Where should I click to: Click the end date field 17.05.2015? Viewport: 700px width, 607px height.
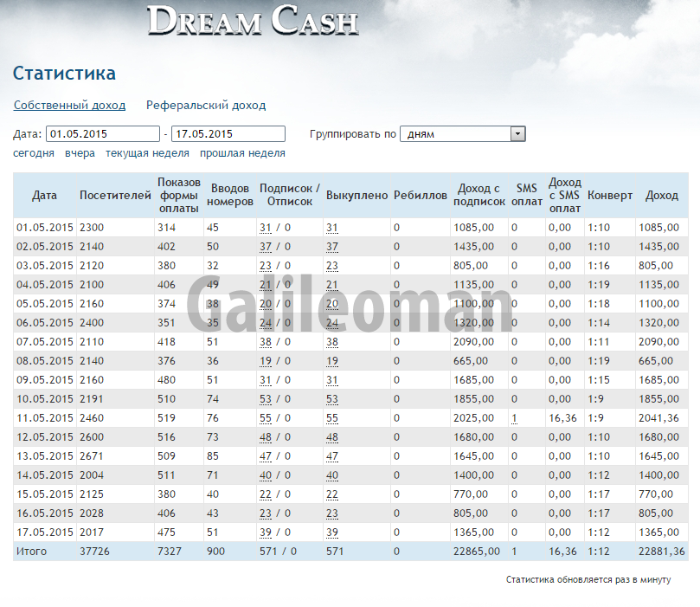(228, 134)
